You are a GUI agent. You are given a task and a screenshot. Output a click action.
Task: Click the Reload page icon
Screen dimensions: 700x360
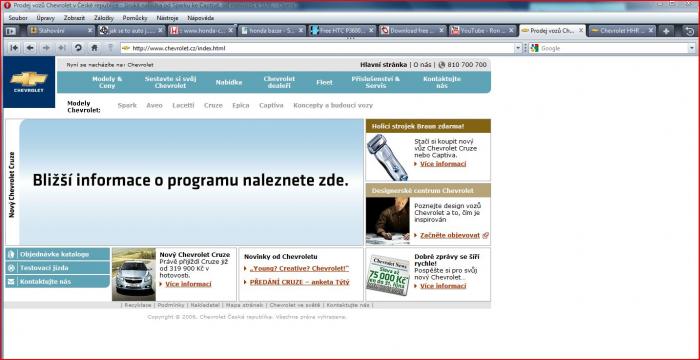[78, 48]
